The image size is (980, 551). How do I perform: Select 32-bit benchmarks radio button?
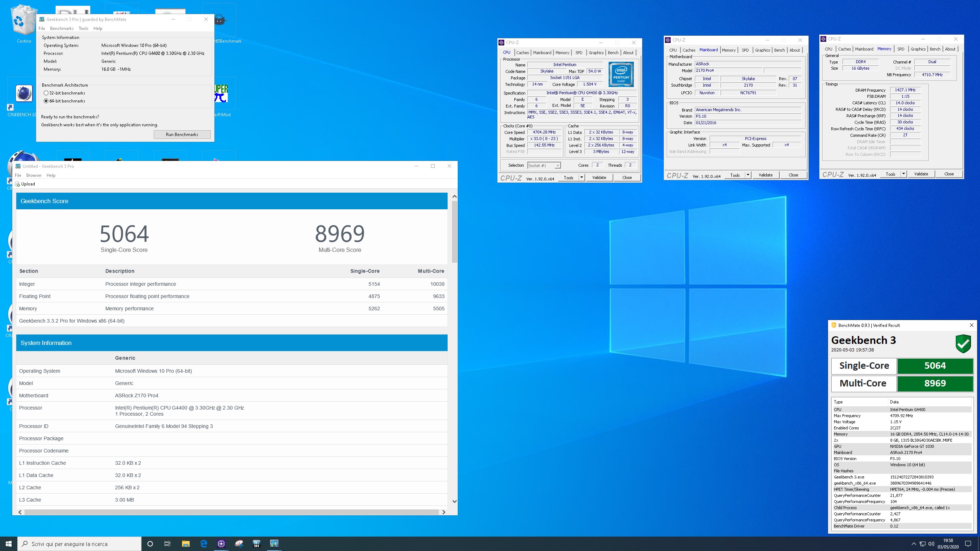pyautogui.click(x=46, y=93)
